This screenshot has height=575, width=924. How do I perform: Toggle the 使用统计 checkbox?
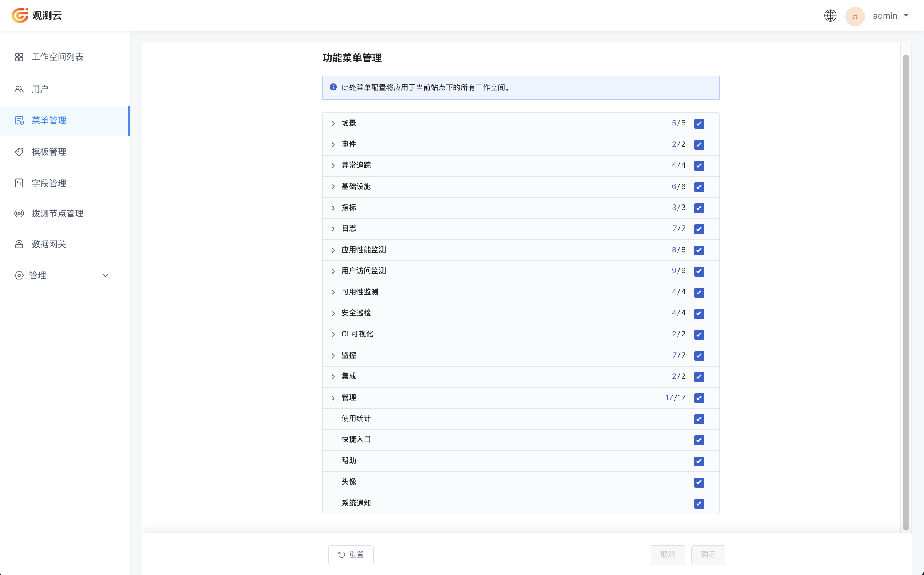point(699,419)
